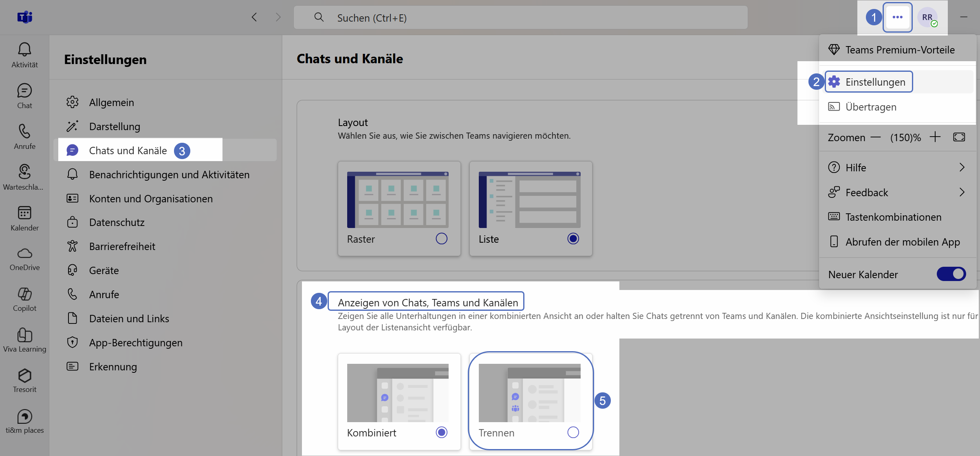Open the Kalender app
Image resolution: width=980 pixels, height=456 pixels.
[24, 218]
